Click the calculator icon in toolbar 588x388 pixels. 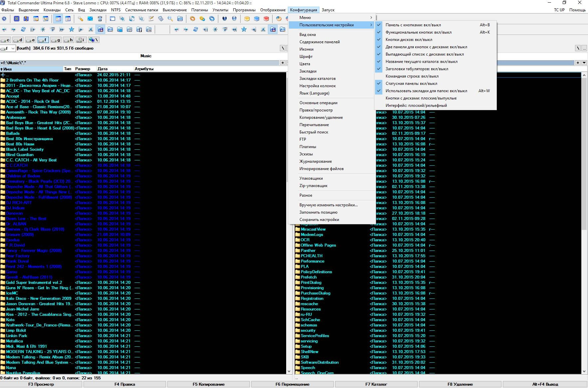pos(160,19)
